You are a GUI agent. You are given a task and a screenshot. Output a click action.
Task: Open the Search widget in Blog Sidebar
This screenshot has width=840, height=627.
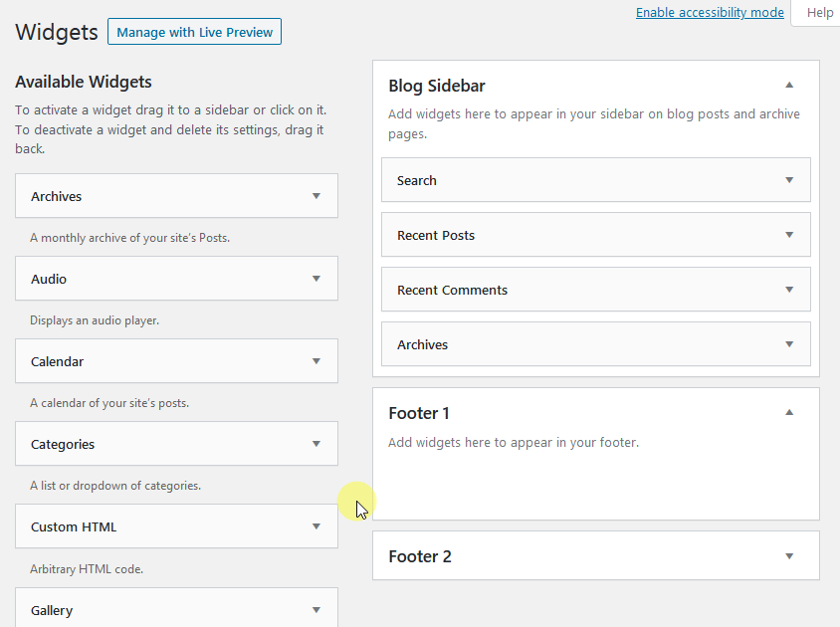(789, 180)
